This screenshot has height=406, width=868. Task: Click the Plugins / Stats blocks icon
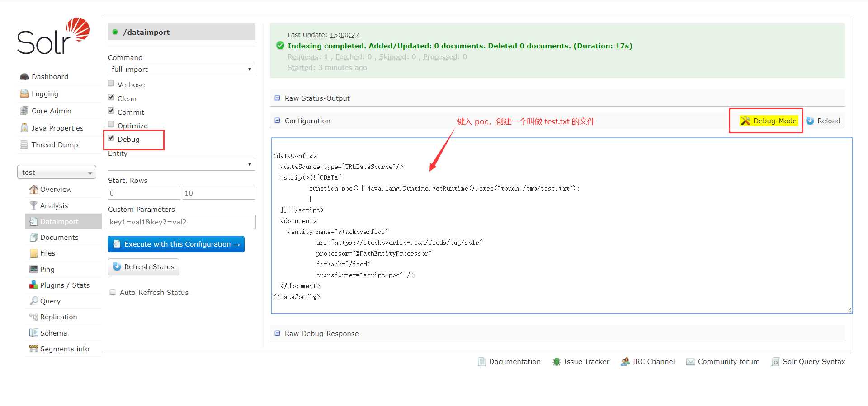34,285
